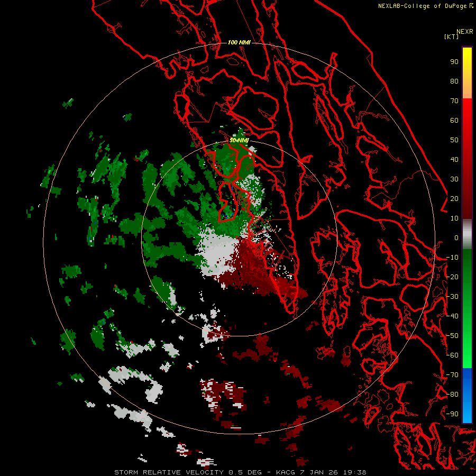Click the 40 value on velocity scale
The width and height of the screenshot is (476, 476).
point(454,159)
